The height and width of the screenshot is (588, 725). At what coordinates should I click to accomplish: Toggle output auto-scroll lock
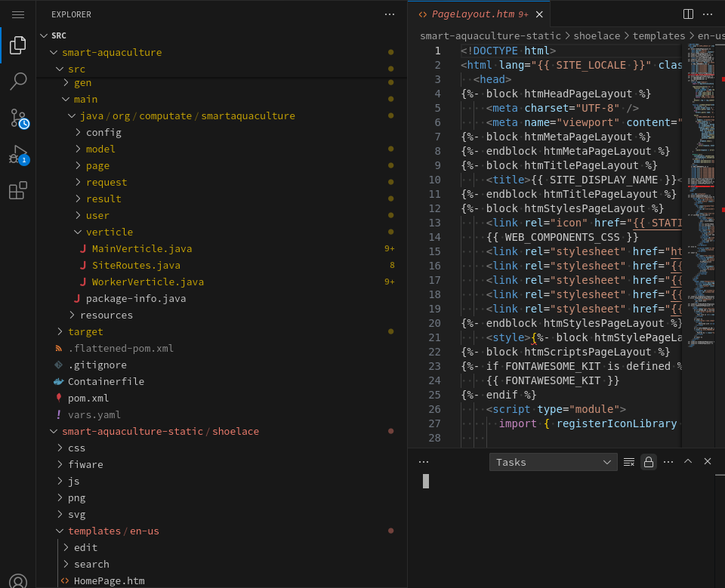point(649,462)
